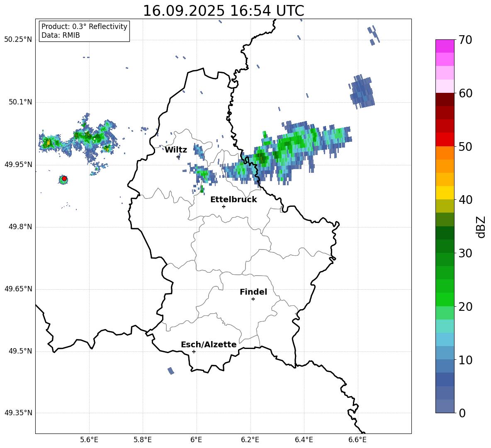491x448 pixels.
Task: Click the Esch/Alzette city label
Action: pos(209,344)
